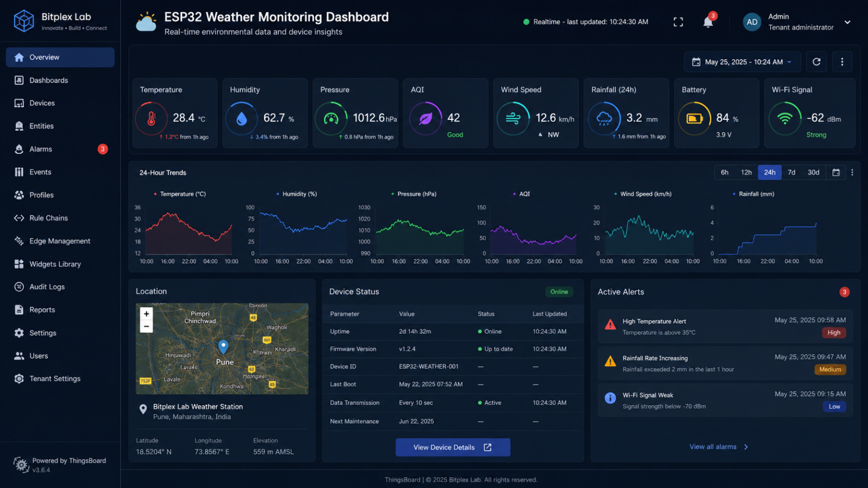The image size is (868, 488).
Task: Click the Pressure (hPa) chart legend
Action: (x=414, y=194)
